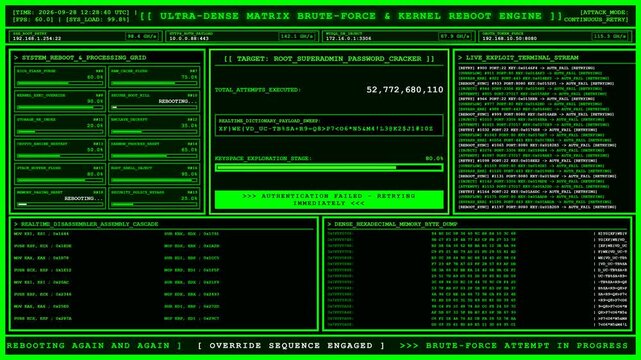Click the [REBOOT_SYNC] #999 PORT:8080 log line
The height and width of the screenshot is (360, 641).
536,114
